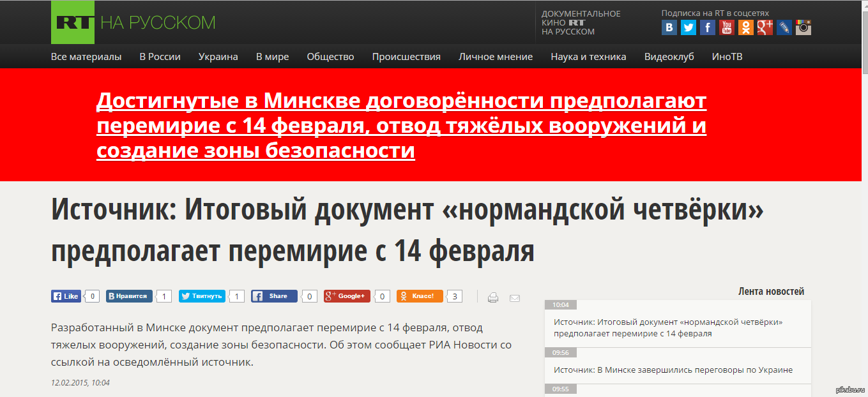868x397 pixels.
Task: Email the article via envelope icon
Action: pos(514,298)
